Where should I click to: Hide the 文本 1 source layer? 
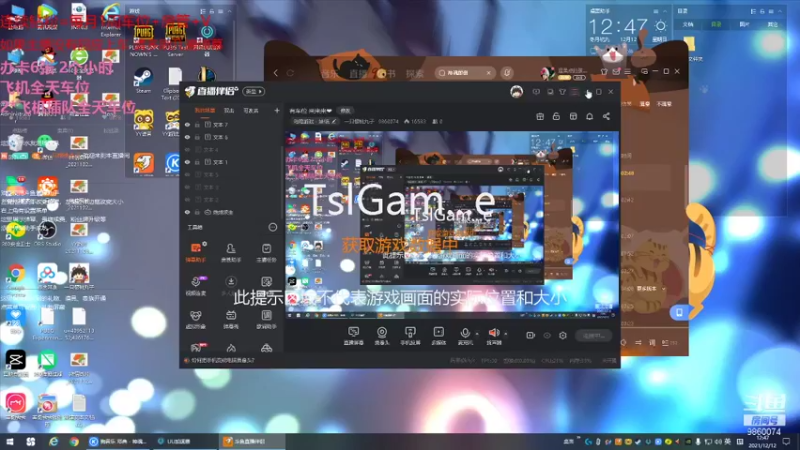[188, 162]
